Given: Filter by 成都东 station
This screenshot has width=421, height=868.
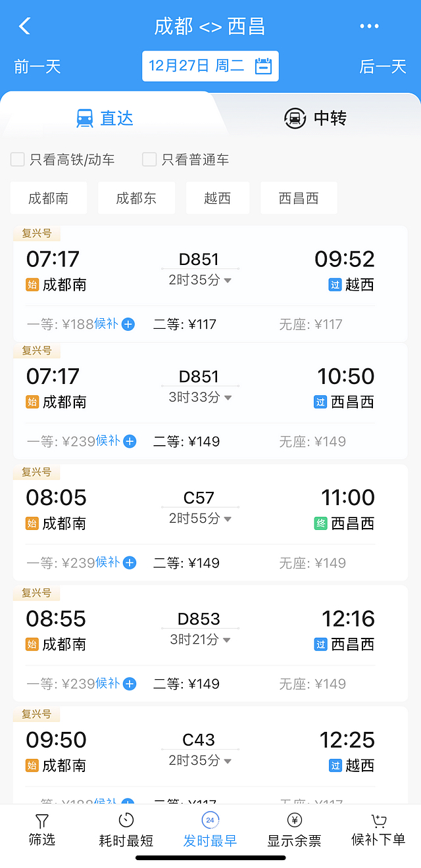Looking at the screenshot, I should pos(136,198).
